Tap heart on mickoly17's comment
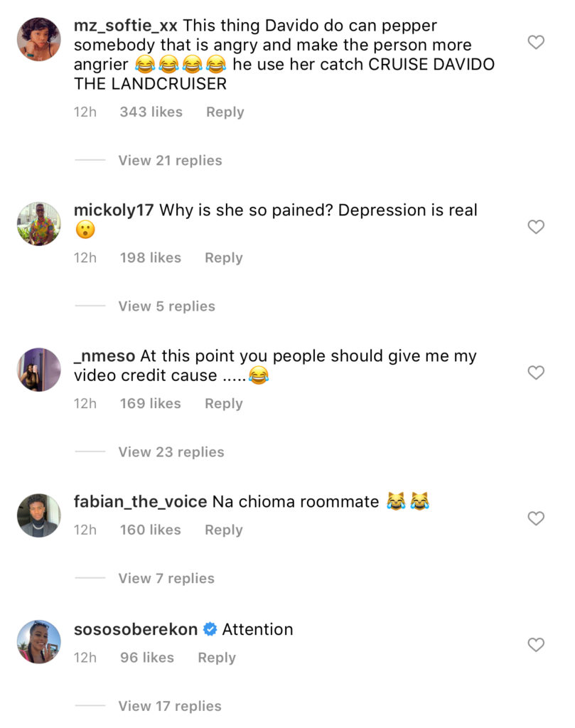 (536, 227)
